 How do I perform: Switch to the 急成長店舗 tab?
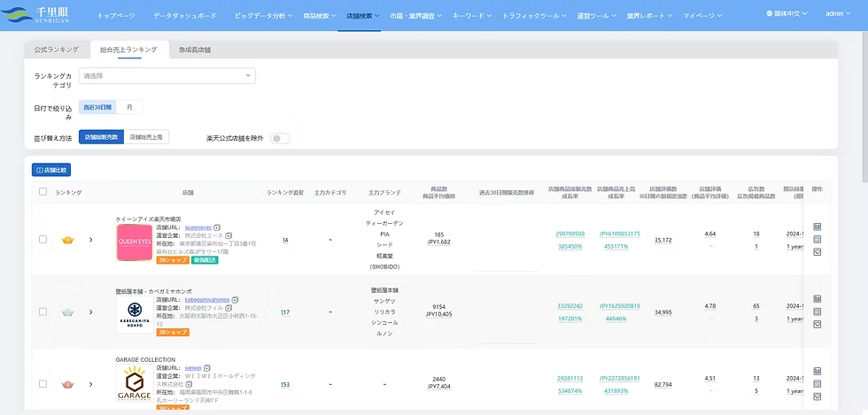tap(194, 50)
